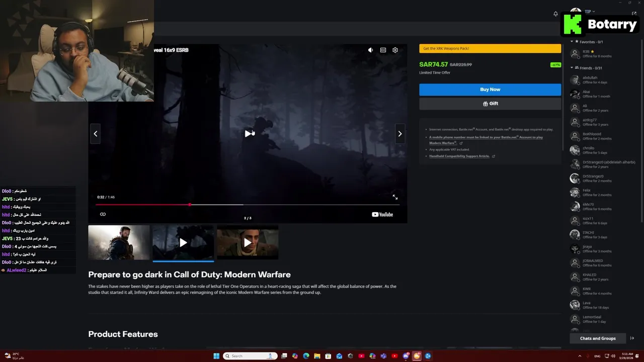The width and height of the screenshot is (644, 362).
Task: Collapse the Friends group
Action: (572, 68)
